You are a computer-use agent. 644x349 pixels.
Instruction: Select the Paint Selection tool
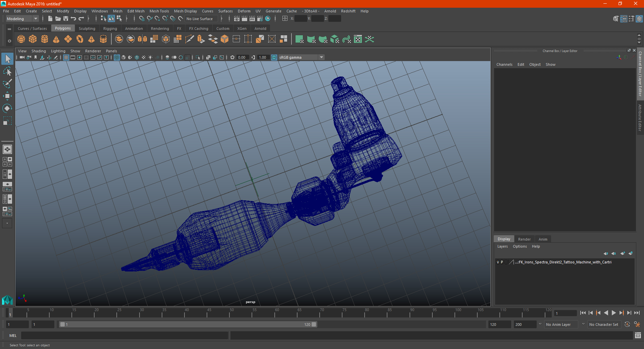click(x=7, y=83)
